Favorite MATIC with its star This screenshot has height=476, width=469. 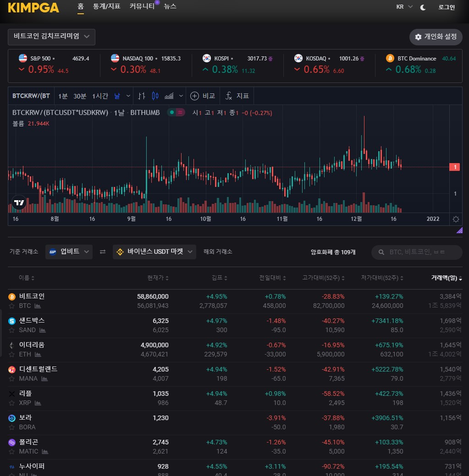pos(12,451)
